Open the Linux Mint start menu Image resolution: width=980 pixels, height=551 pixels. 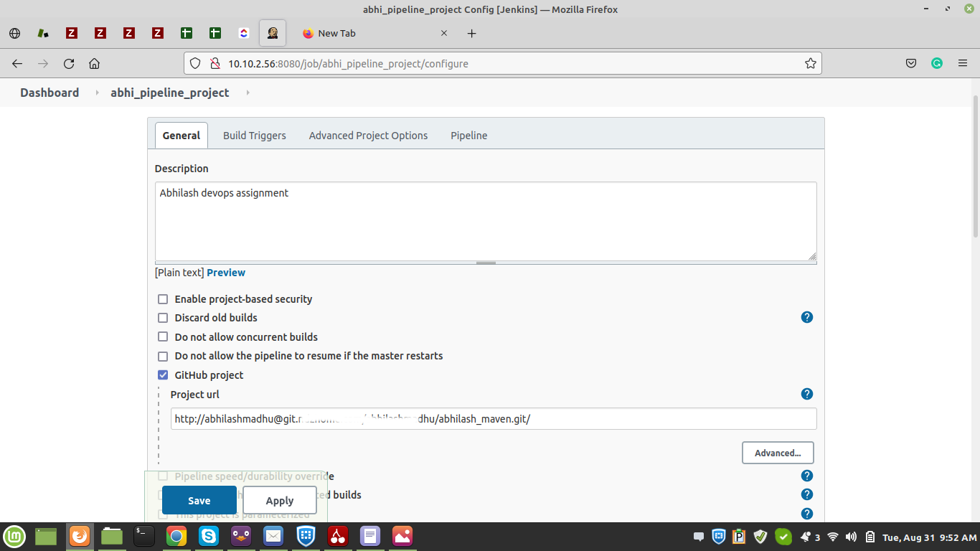click(x=14, y=536)
